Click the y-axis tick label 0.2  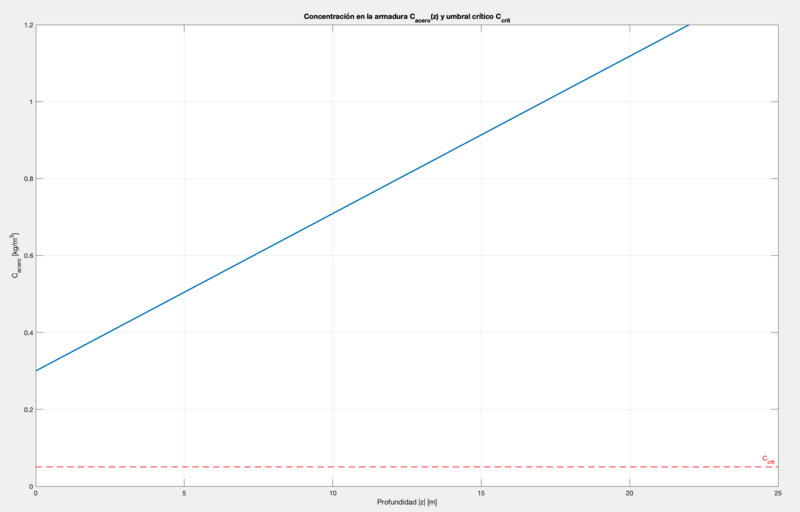(x=25, y=410)
